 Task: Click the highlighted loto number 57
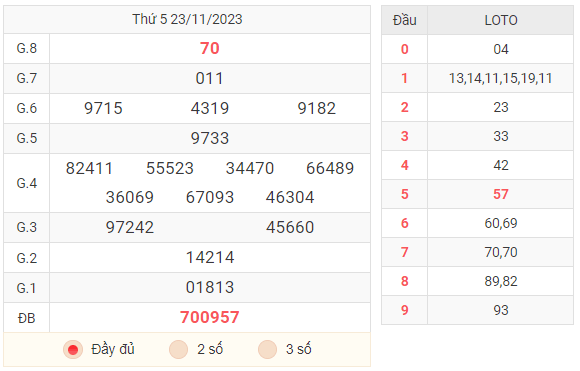pyautogui.click(x=501, y=194)
